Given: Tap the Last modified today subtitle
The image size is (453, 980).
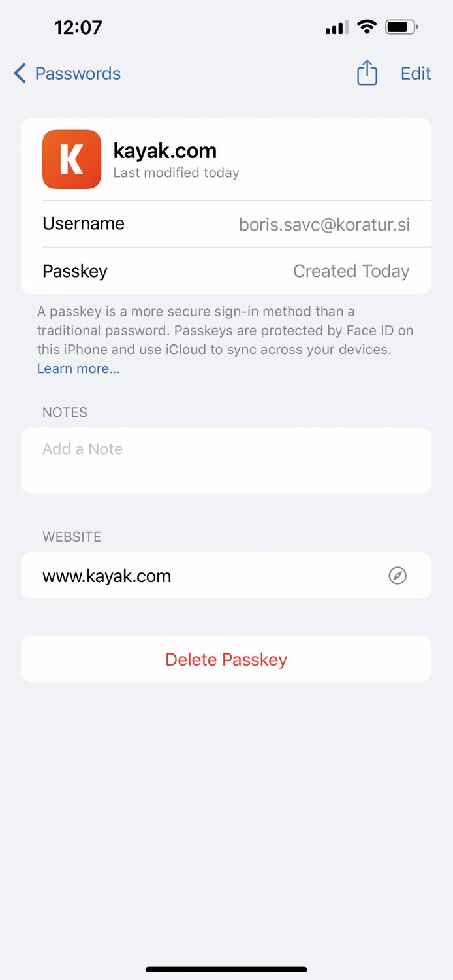Looking at the screenshot, I should [x=176, y=173].
